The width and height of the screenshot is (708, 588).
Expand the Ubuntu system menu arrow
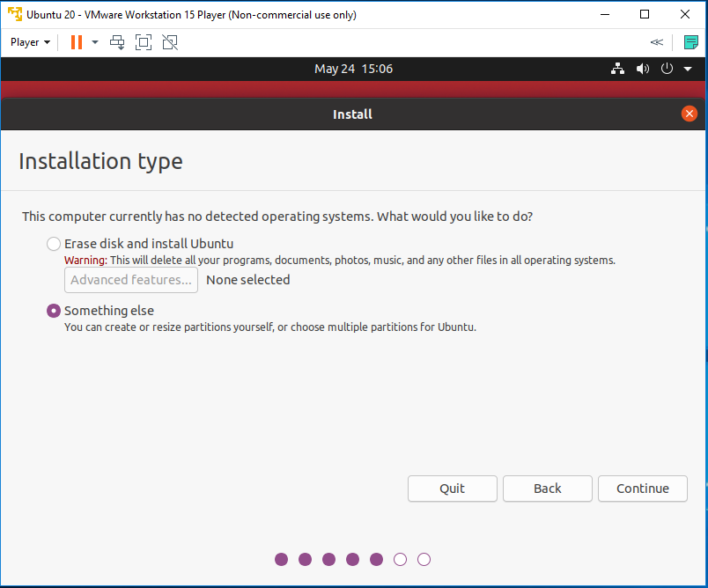pyautogui.click(x=688, y=69)
